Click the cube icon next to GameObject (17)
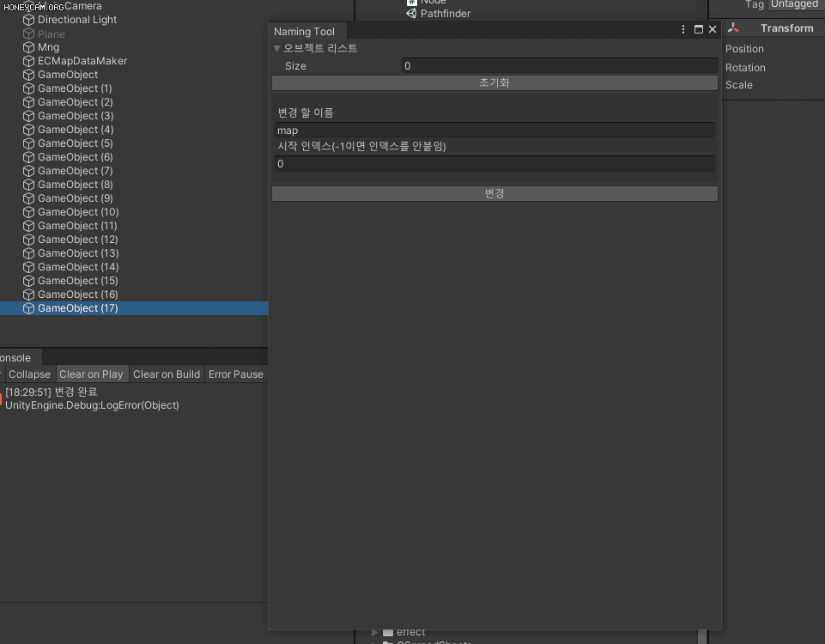Image resolution: width=825 pixels, height=644 pixels. pyautogui.click(x=27, y=308)
